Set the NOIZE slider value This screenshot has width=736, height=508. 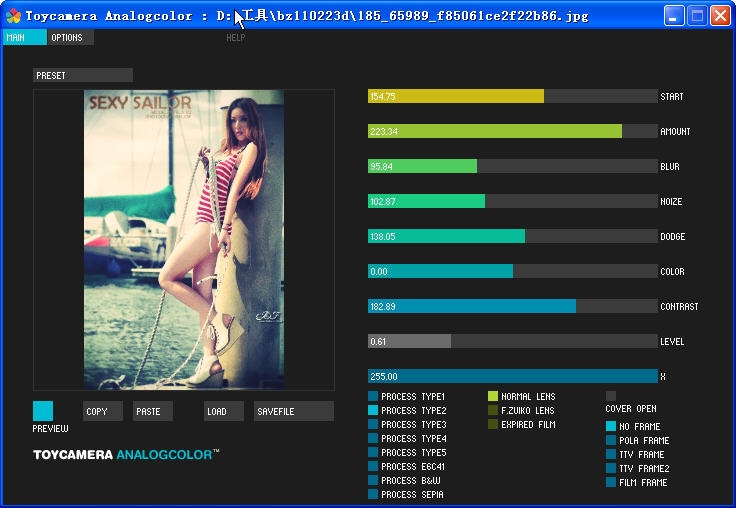click(x=513, y=201)
